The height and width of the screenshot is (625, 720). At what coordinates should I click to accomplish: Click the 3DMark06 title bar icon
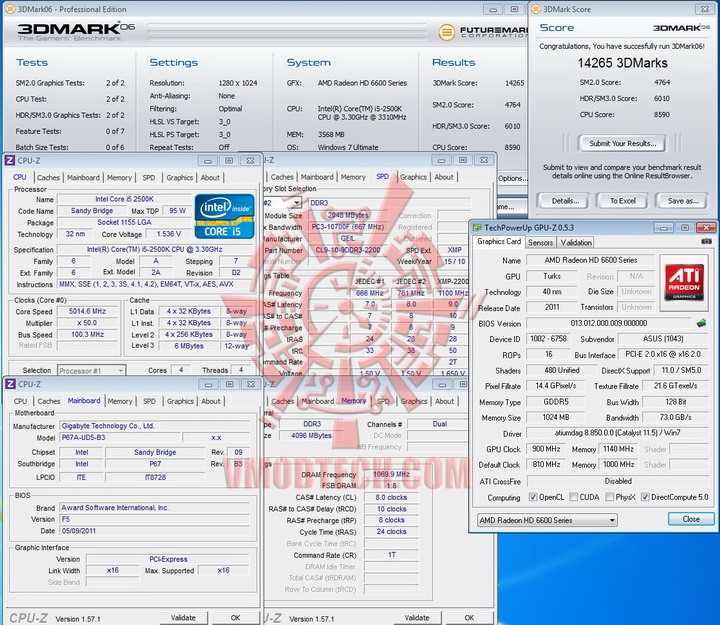tap(10, 9)
